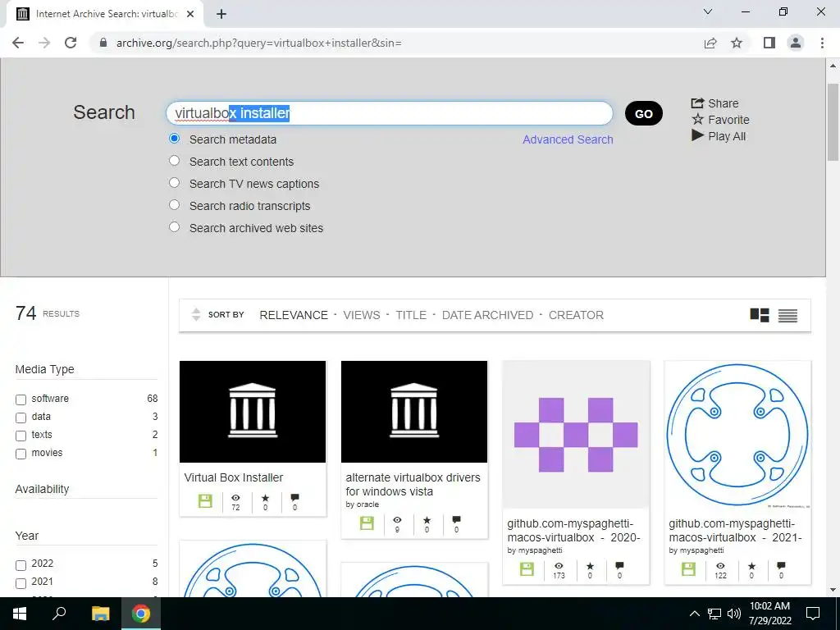Open github.com-myspaghetti-macos-virtualbox 2020 title

click(x=573, y=531)
